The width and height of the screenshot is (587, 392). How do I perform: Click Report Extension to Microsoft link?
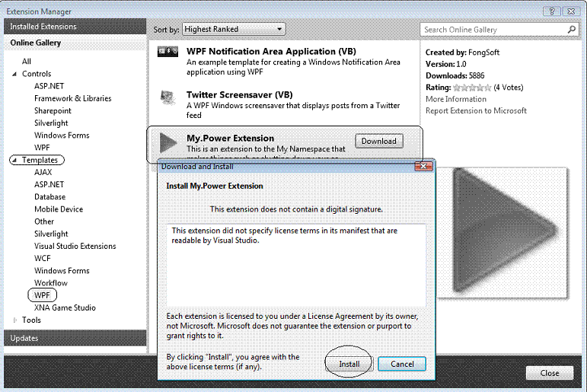tap(476, 111)
